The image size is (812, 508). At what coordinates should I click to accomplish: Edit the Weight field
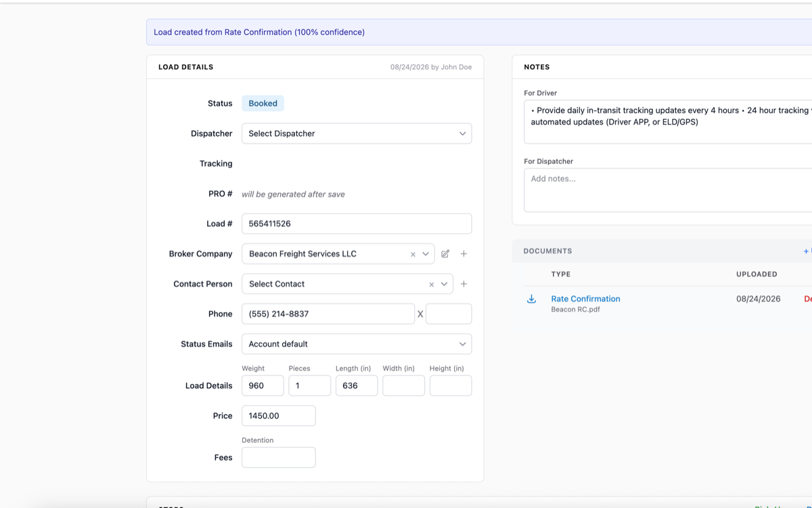263,385
